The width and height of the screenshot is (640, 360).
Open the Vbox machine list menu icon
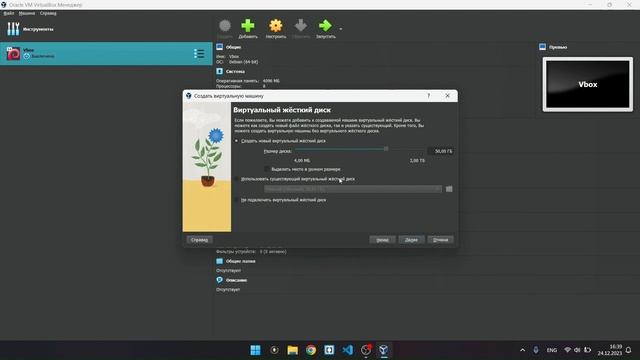199,53
